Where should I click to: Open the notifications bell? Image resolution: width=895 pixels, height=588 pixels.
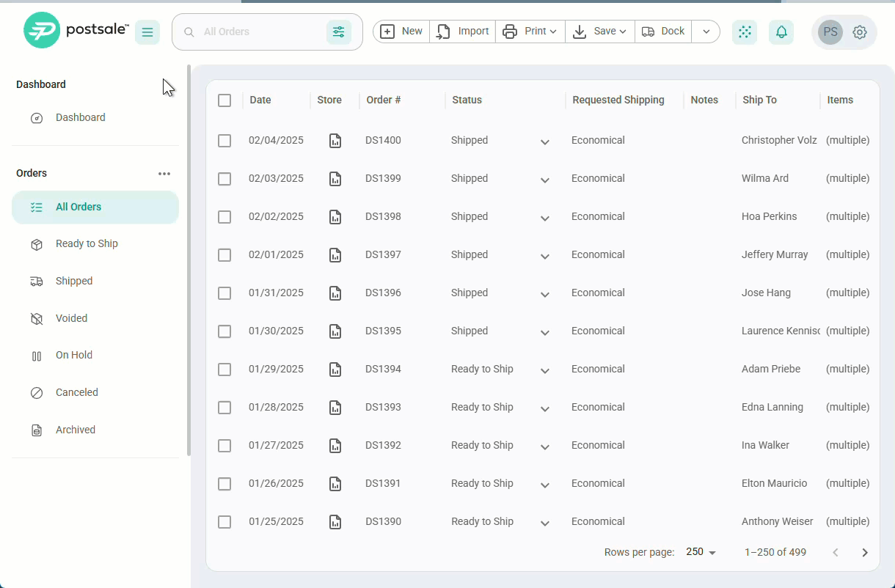[781, 32]
